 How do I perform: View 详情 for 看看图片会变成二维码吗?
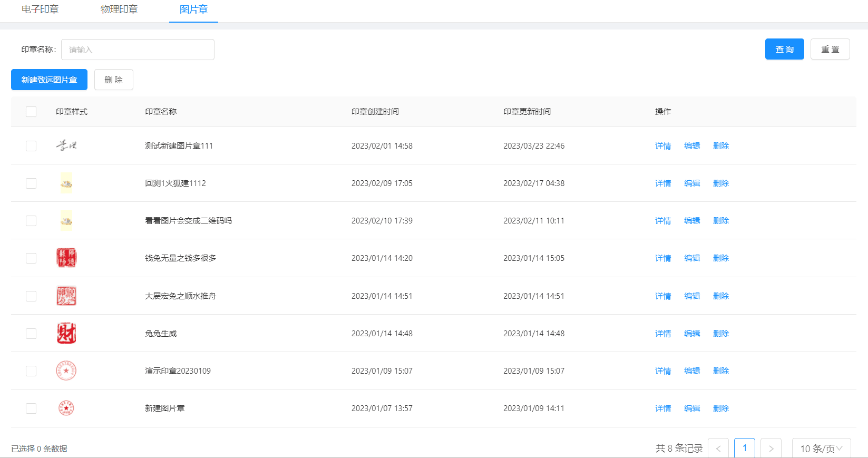pyautogui.click(x=663, y=221)
